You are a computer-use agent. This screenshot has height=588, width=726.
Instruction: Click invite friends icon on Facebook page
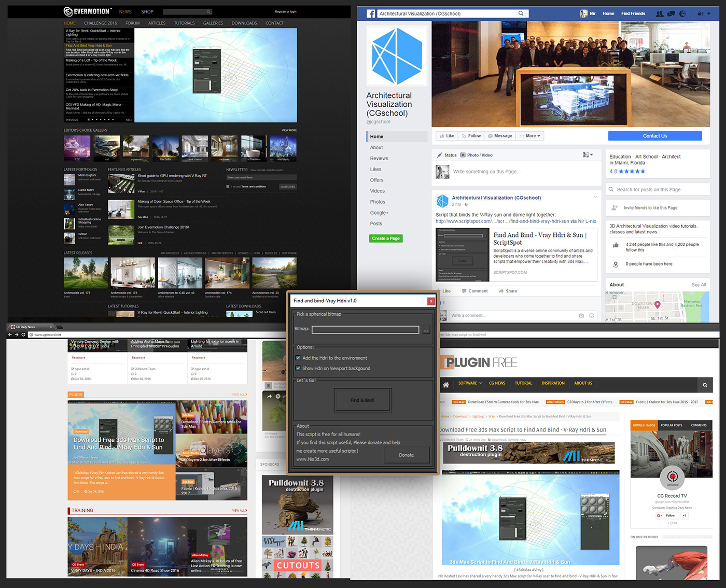pos(615,207)
